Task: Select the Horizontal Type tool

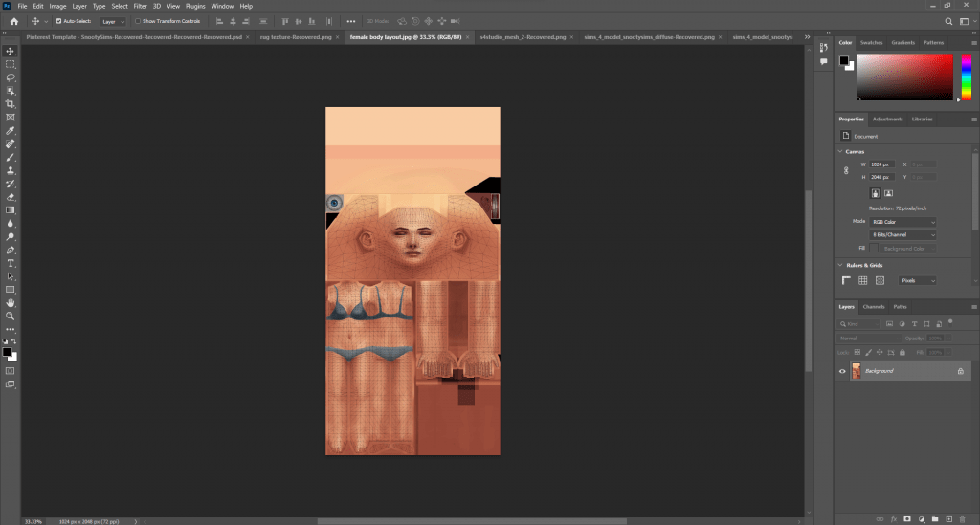Action: [x=11, y=263]
